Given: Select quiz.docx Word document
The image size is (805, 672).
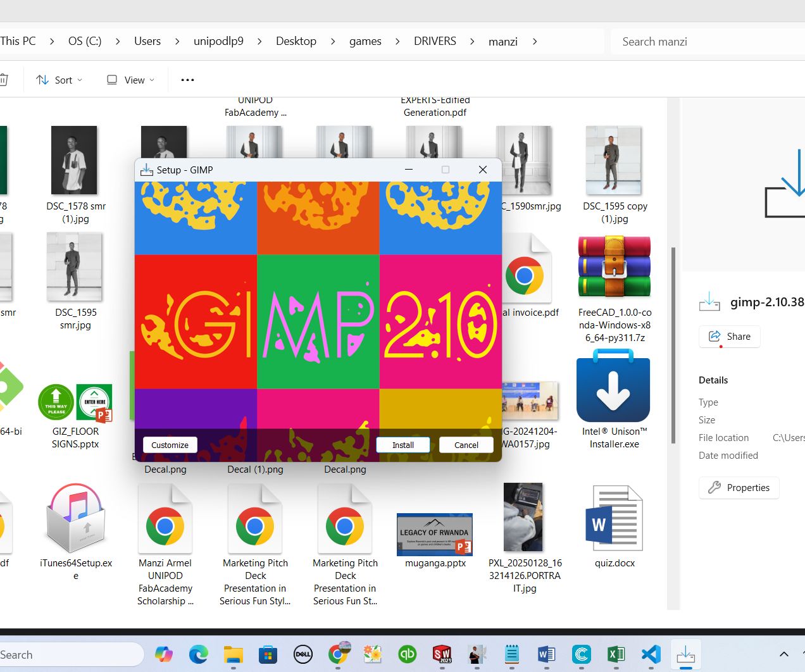Looking at the screenshot, I should [x=614, y=518].
